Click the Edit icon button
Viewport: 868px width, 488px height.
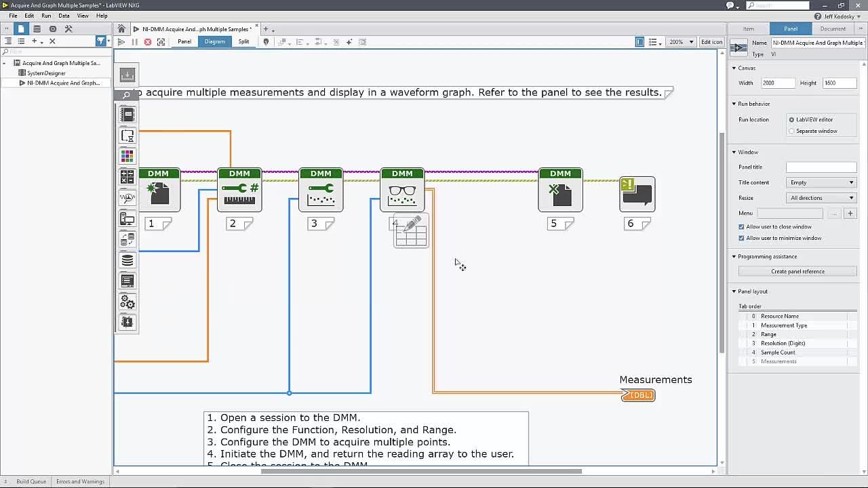point(711,42)
